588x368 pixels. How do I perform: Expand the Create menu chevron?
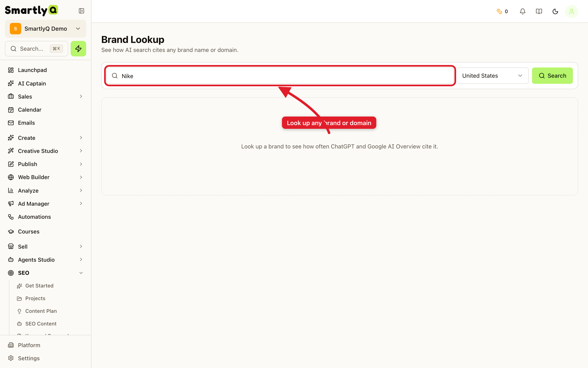(81, 138)
